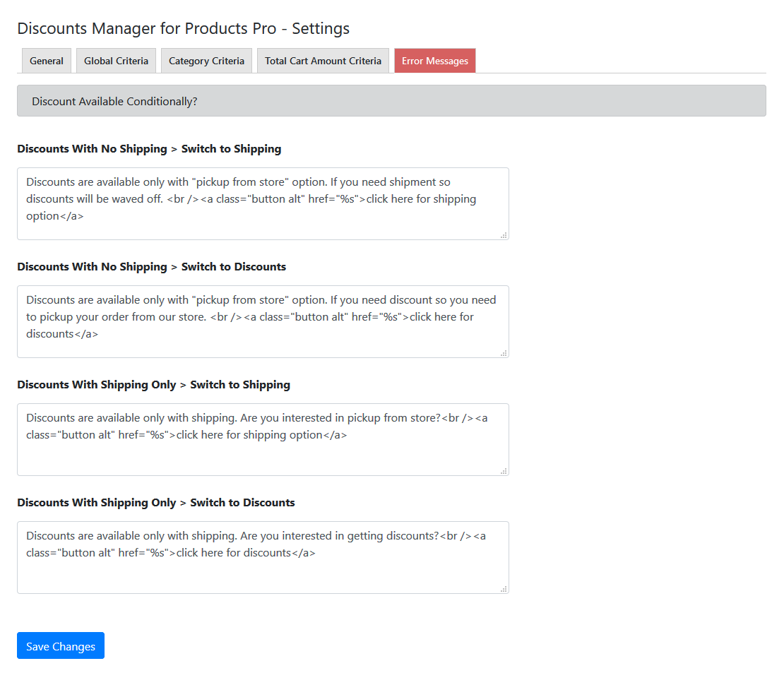The width and height of the screenshot is (784, 673).
Task: Click resize grip of getting-discounts message textarea
Action: [504, 589]
